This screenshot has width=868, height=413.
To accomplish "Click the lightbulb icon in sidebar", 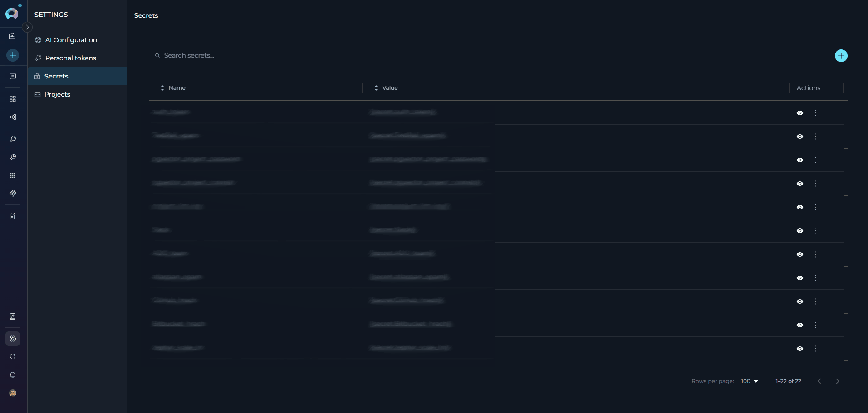I will point(13,357).
